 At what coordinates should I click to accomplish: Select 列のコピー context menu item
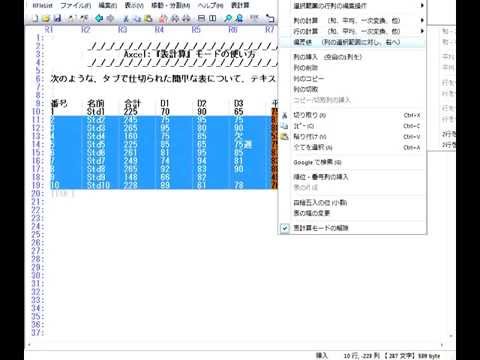point(352,79)
